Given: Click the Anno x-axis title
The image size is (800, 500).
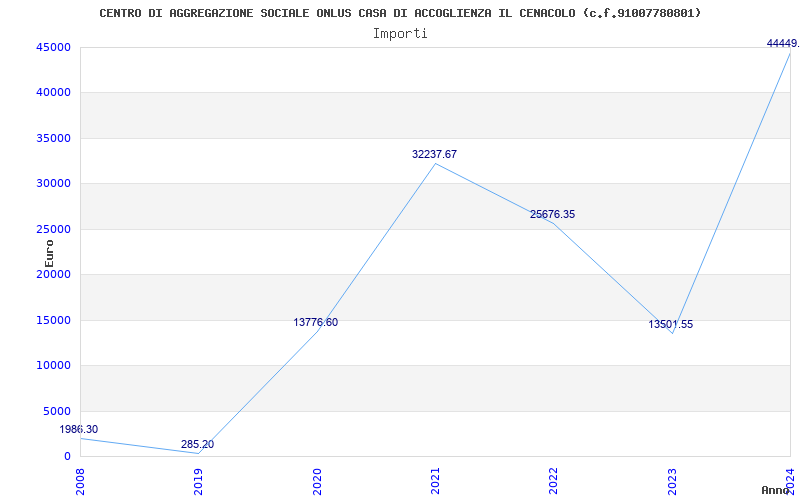Looking at the screenshot, I should pos(776,490).
